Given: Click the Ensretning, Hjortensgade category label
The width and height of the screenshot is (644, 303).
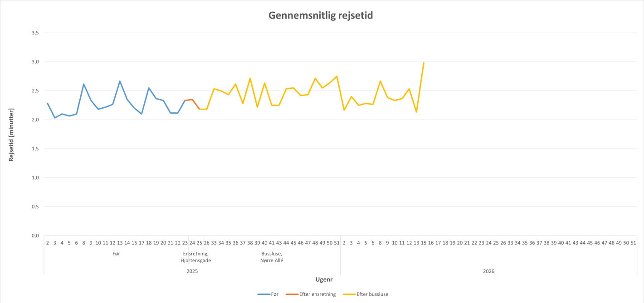Looking at the screenshot, I should point(196,257).
